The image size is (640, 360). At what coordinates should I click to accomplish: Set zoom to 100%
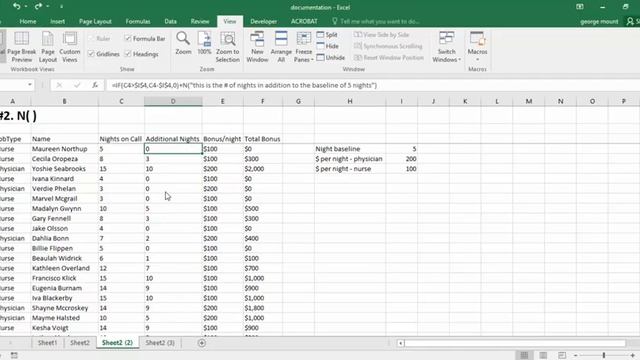(x=204, y=43)
